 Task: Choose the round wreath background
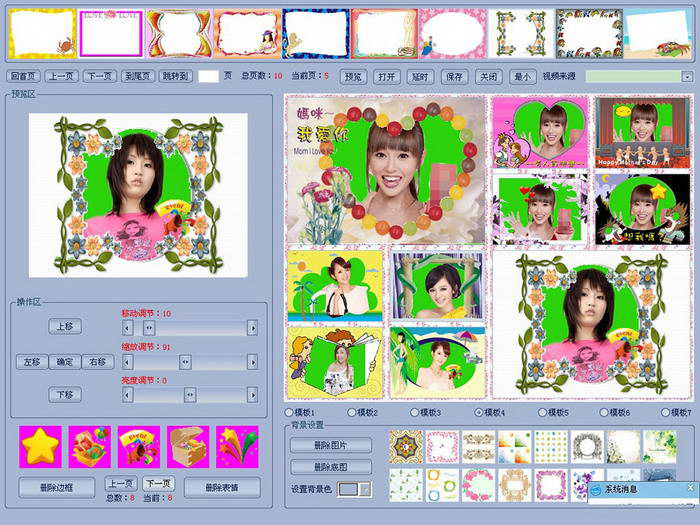587,447
